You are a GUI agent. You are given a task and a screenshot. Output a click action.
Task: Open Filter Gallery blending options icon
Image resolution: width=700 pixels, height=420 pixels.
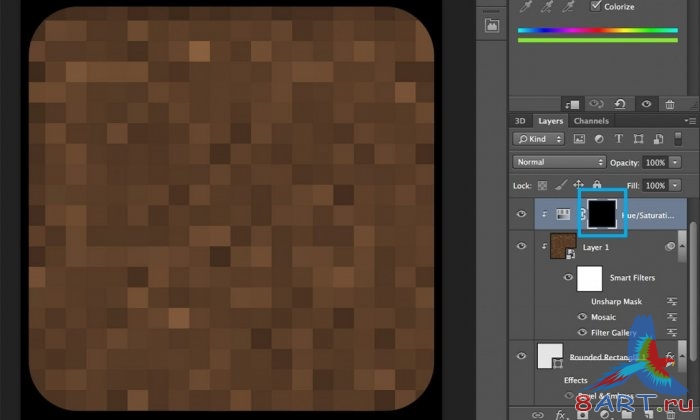(672, 333)
